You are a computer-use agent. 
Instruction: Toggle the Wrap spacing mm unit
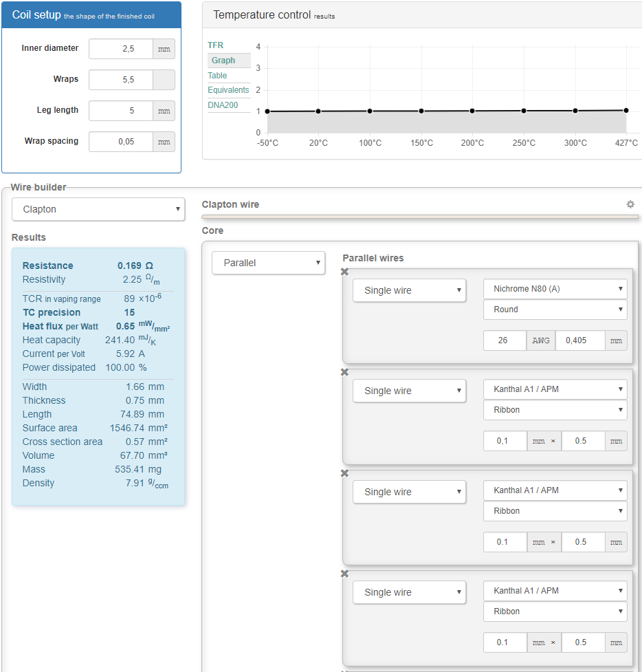click(x=164, y=142)
